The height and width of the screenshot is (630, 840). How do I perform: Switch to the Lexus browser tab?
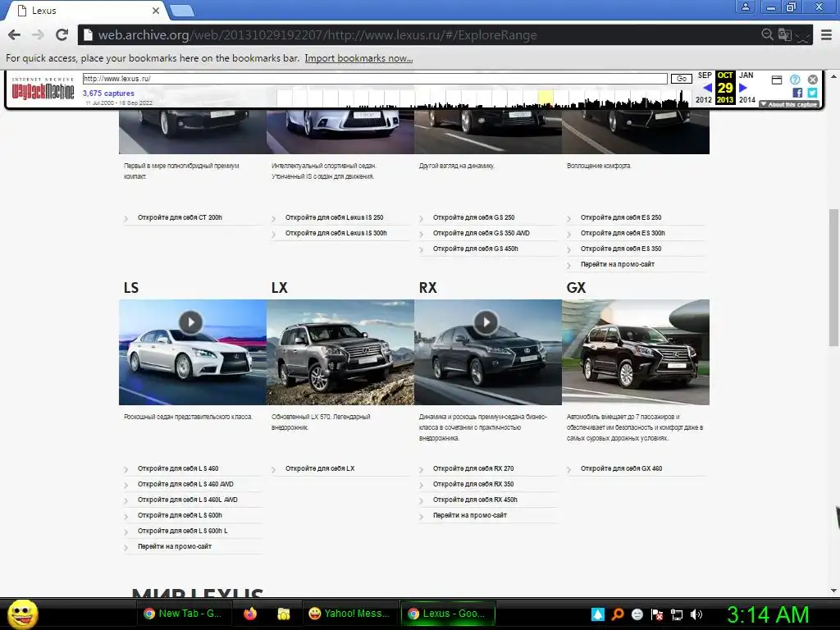85,11
